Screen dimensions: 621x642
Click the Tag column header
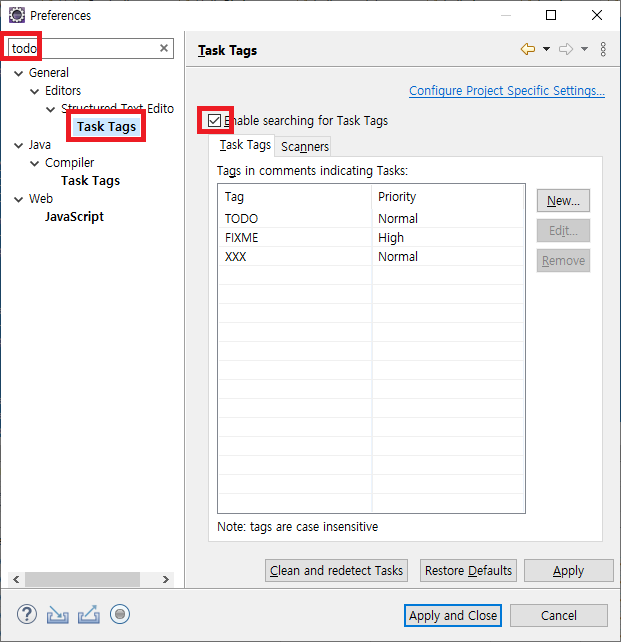[x=295, y=197]
